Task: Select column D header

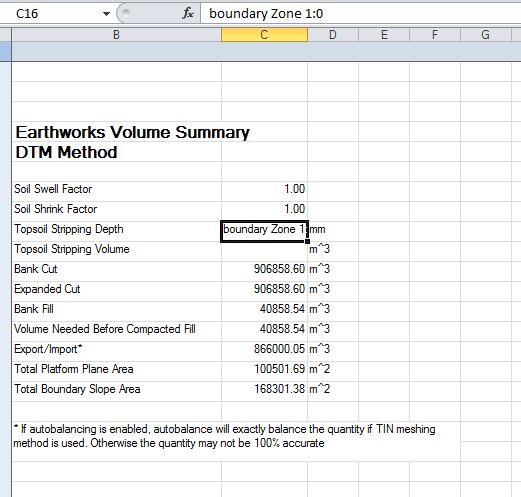Action: point(333,35)
